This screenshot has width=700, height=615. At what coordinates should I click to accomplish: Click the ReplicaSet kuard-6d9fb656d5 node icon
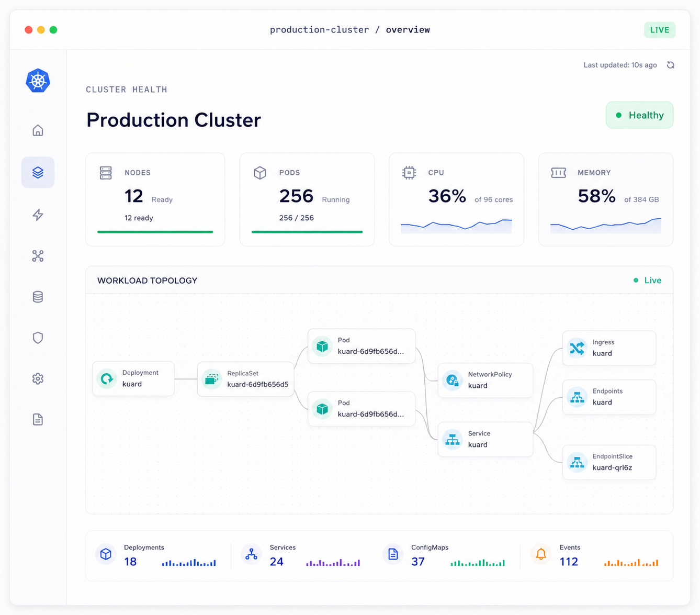pos(211,378)
